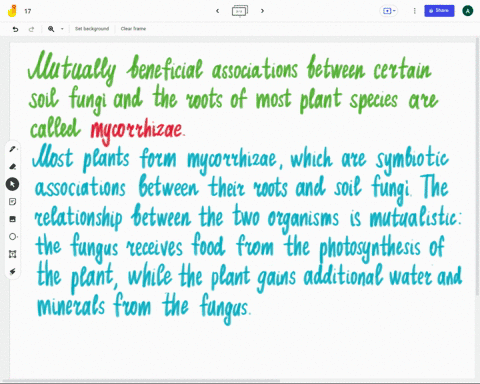Activate the Laser pointer tool
Screen dimensions: 480x384
click(12, 272)
